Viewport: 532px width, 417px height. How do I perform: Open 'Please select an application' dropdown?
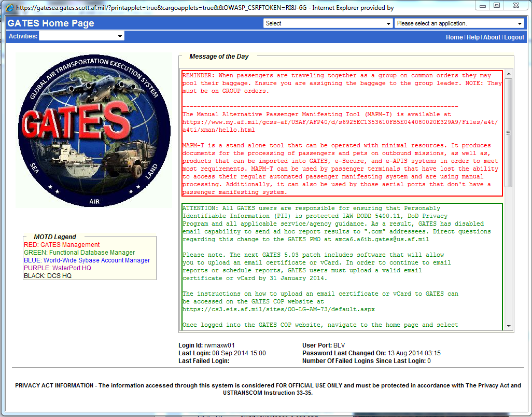[459, 23]
